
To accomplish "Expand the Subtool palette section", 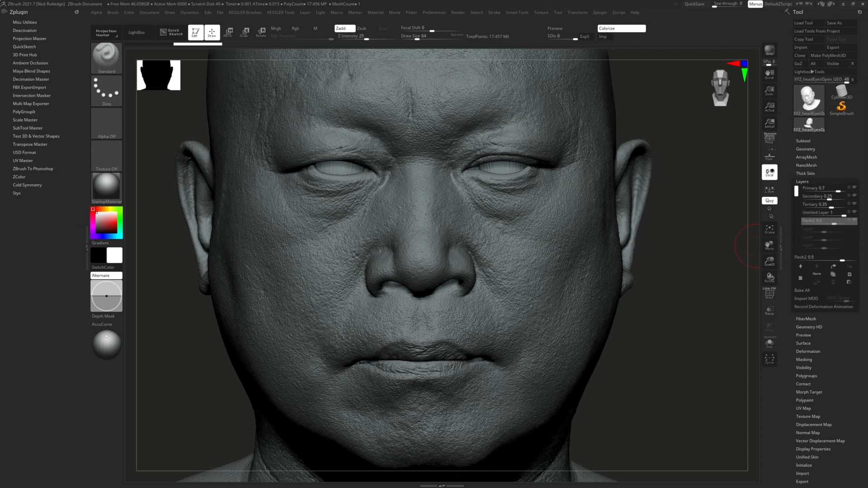I will [803, 141].
